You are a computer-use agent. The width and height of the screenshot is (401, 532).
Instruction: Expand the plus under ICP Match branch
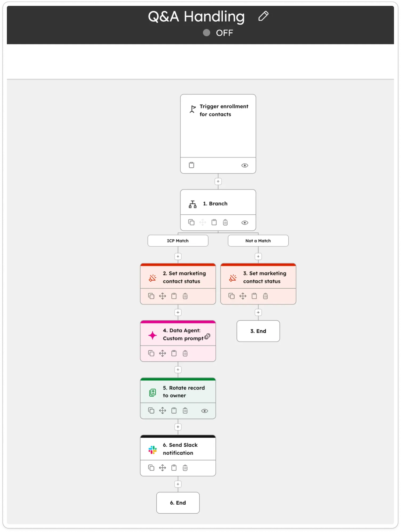tap(178, 256)
